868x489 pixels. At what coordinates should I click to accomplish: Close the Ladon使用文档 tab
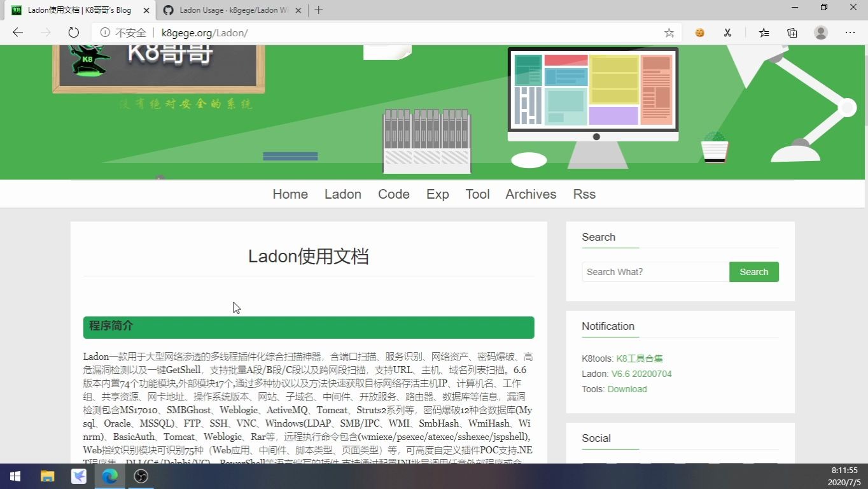pyautogui.click(x=146, y=10)
